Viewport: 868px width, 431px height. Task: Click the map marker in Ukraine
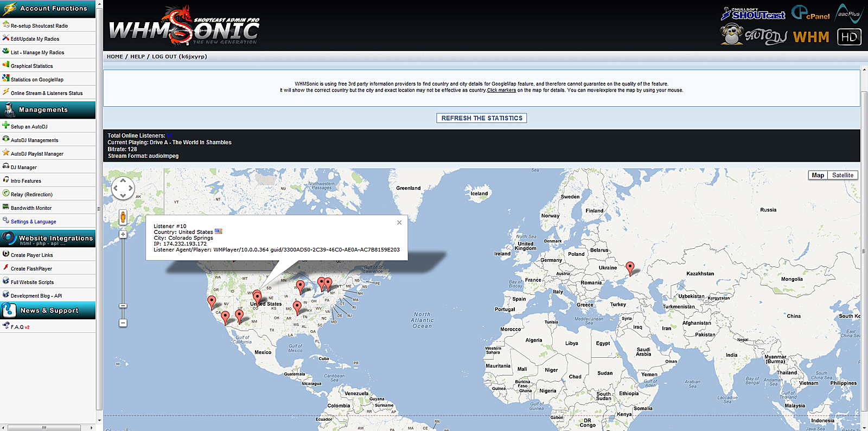point(630,268)
